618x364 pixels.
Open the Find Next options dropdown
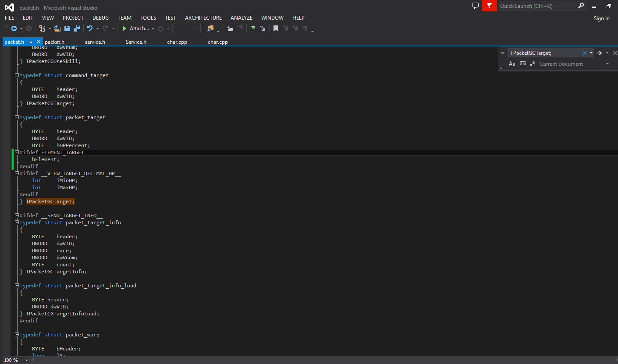pos(607,53)
